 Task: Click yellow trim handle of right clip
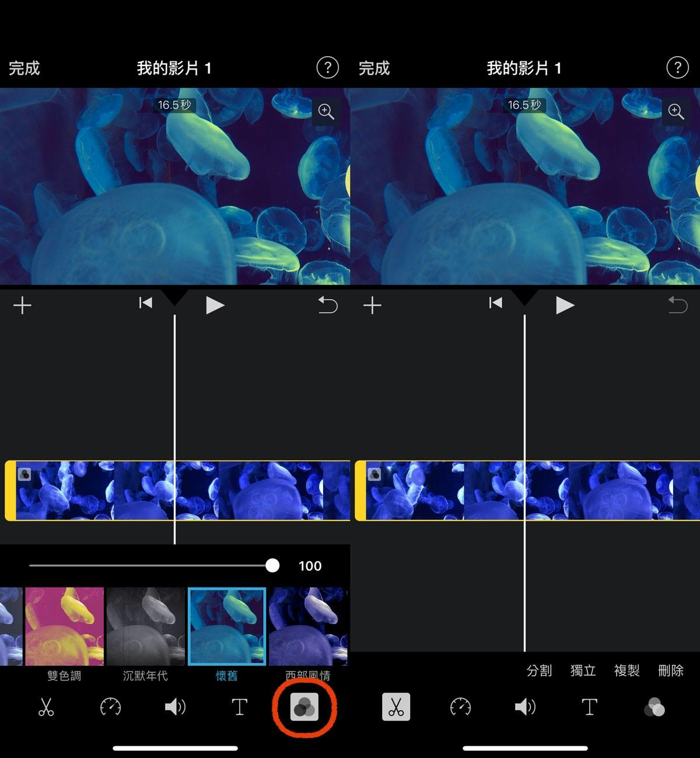(x=360, y=490)
